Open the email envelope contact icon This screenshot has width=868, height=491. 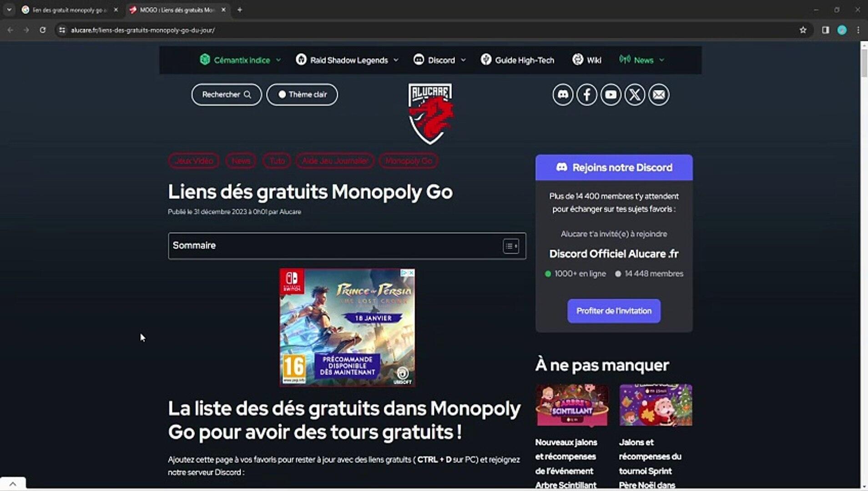tap(659, 95)
